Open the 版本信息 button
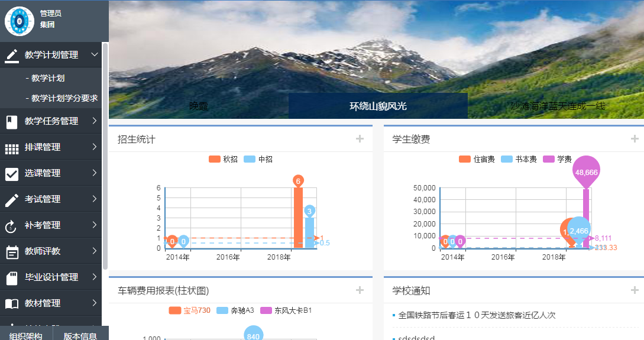 [80, 336]
